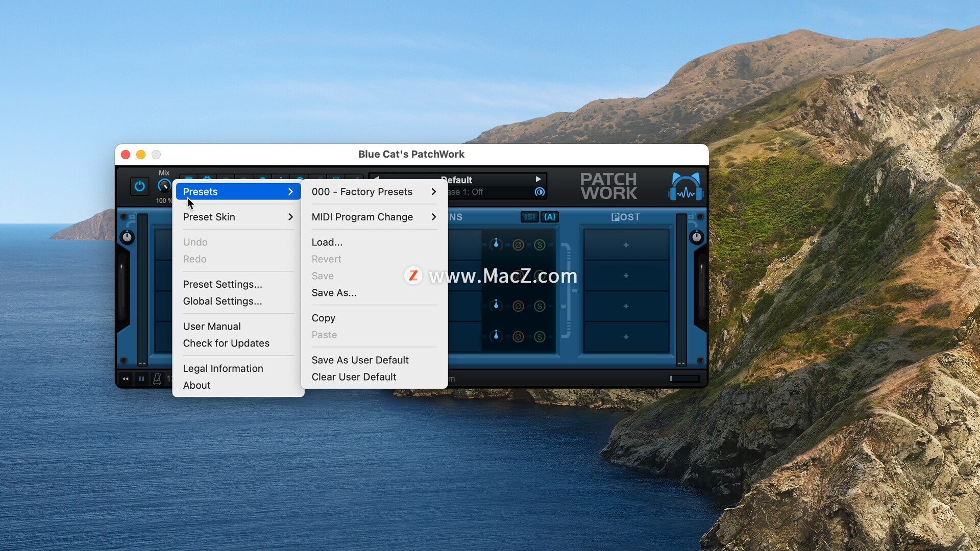The width and height of the screenshot is (980, 551).
Task: Add plugin in first POST slot
Action: click(626, 245)
